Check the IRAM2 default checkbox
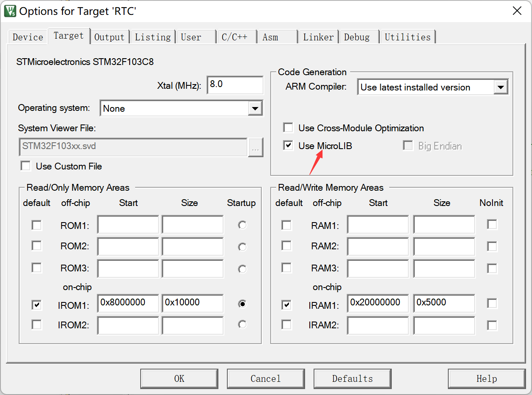Viewport: 532px width, 395px height. [x=287, y=325]
